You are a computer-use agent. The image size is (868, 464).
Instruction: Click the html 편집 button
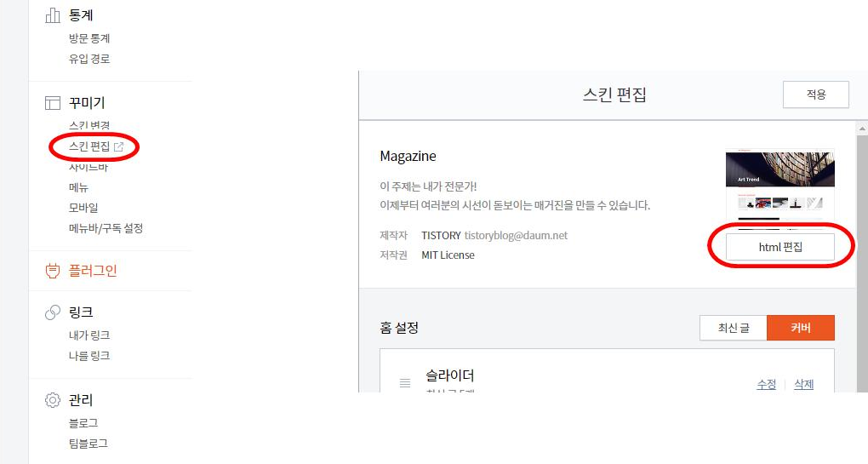coord(780,247)
